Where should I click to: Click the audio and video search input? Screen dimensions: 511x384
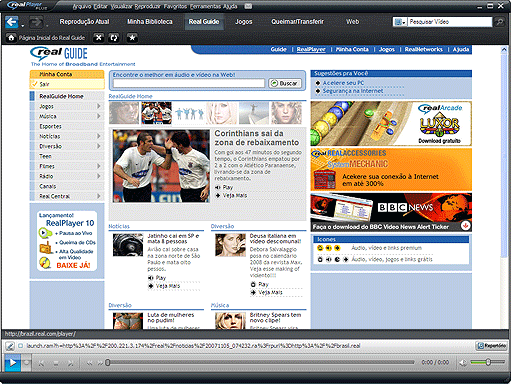pyautogui.click(x=189, y=83)
